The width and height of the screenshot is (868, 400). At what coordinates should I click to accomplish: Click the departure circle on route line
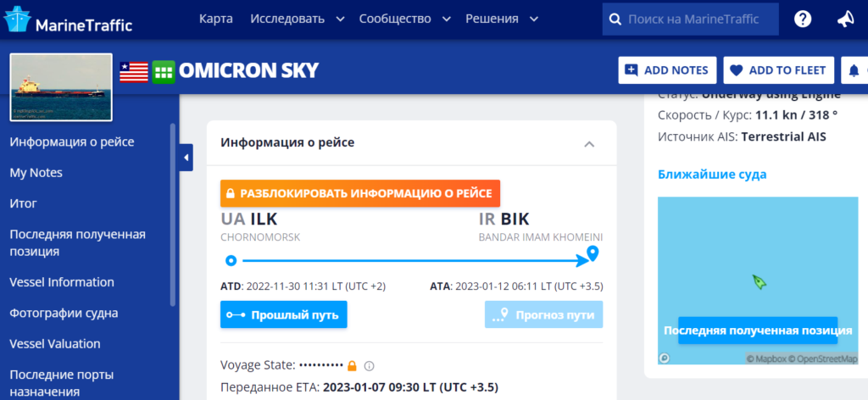point(231,260)
